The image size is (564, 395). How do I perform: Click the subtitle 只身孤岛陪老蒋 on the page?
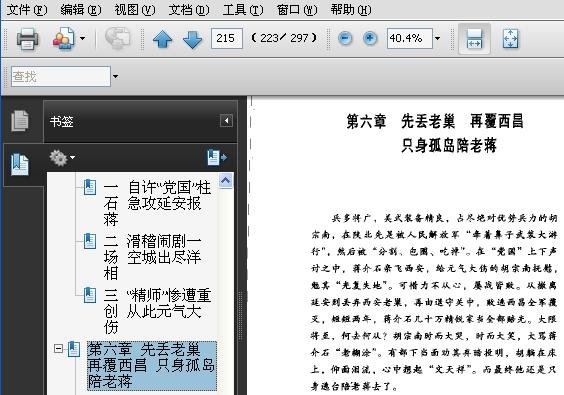pyautogui.click(x=449, y=145)
